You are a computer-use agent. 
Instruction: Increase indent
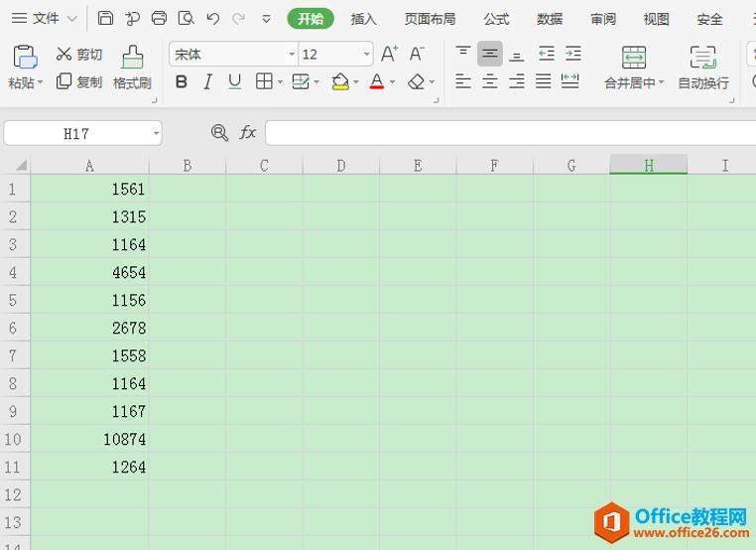(x=573, y=53)
